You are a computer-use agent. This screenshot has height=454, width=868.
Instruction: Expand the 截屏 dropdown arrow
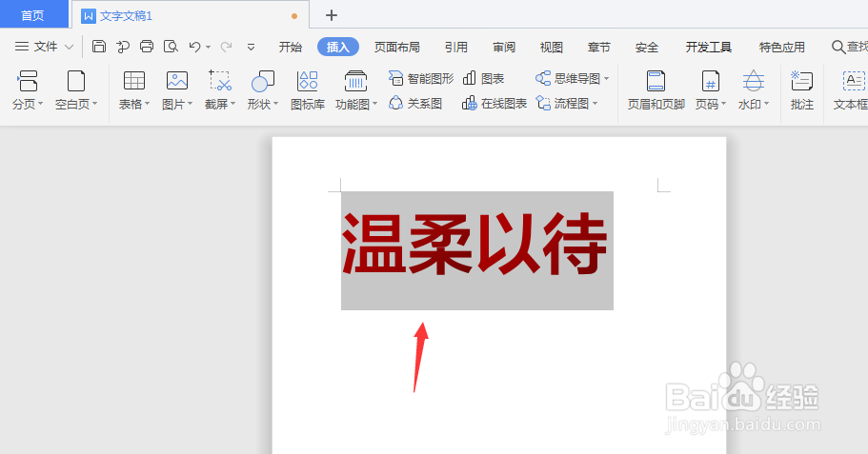(x=232, y=104)
